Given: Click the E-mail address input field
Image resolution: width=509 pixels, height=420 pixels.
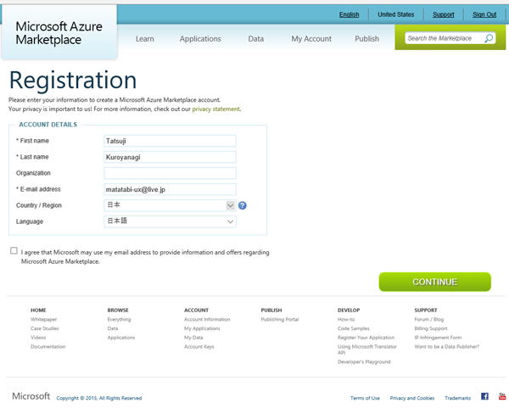Looking at the screenshot, I should [x=171, y=189].
